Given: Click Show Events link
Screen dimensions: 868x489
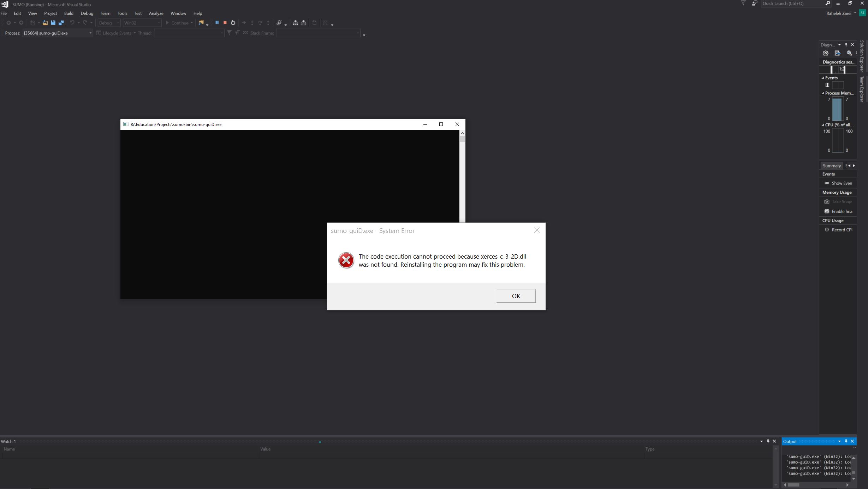Looking at the screenshot, I should pyautogui.click(x=838, y=183).
